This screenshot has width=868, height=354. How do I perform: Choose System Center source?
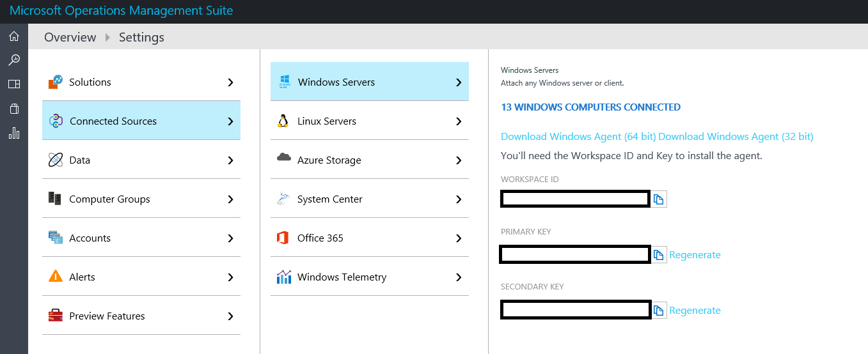(370, 199)
